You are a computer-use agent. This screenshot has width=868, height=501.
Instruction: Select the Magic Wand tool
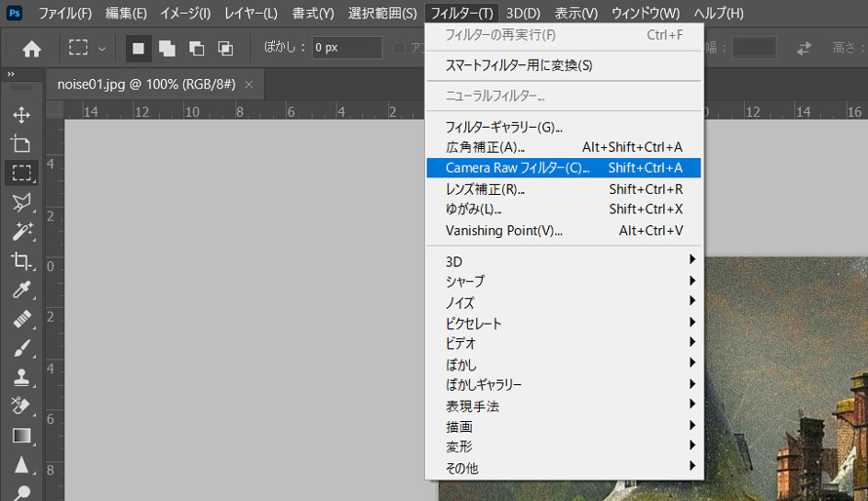click(x=21, y=232)
